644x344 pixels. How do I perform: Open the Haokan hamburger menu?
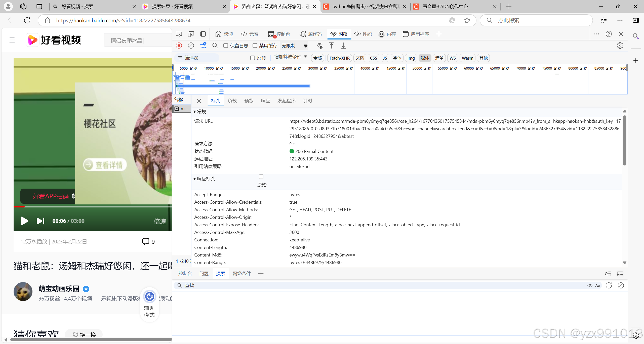[x=12, y=40]
